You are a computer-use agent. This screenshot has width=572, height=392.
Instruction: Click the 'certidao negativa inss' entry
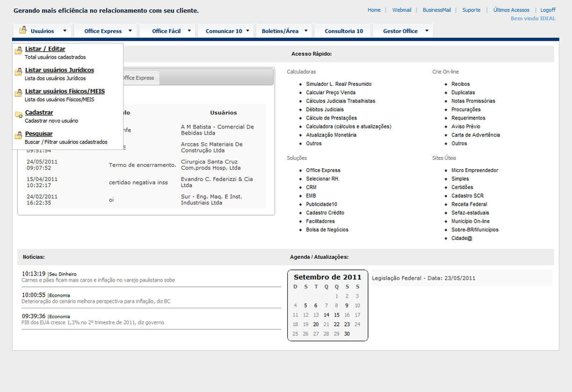click(x=138, y=182)
